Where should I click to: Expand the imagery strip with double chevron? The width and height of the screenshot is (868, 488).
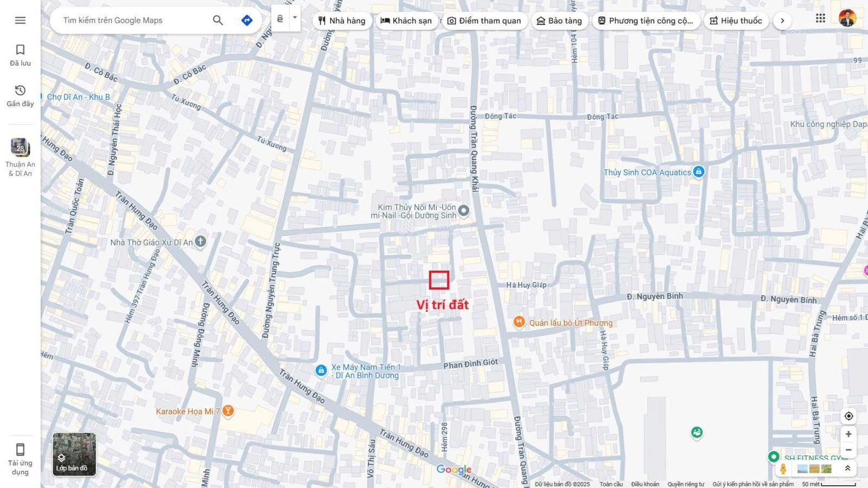click(847, 468)
